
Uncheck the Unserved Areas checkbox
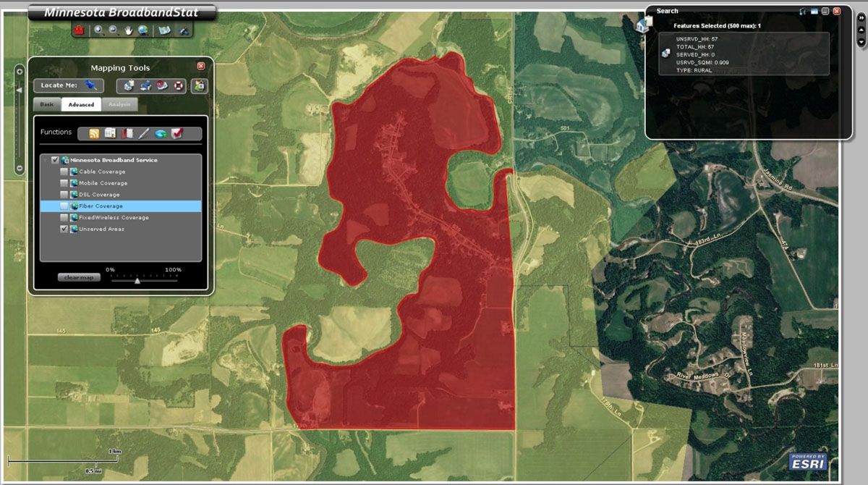[x=64, y=229]
